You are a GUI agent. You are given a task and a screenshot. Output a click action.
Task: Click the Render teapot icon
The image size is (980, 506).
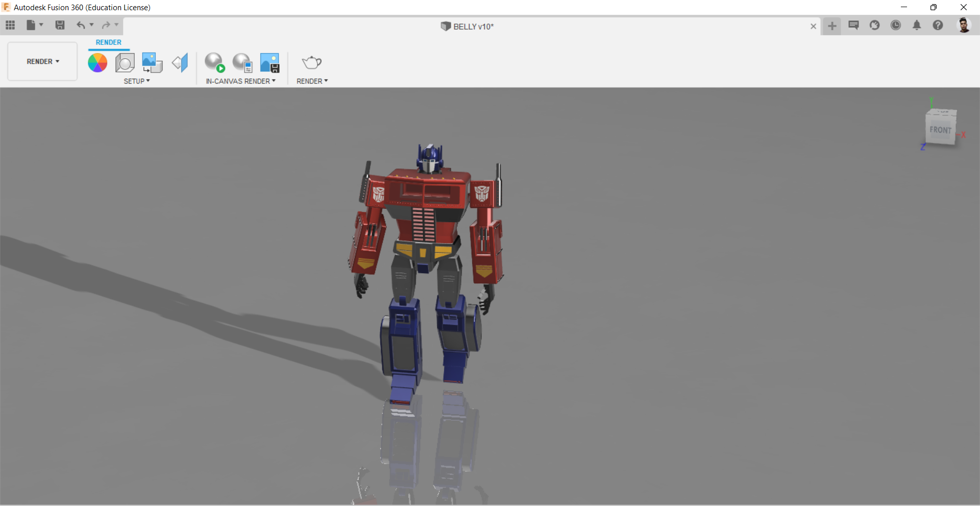pyautogui.click(x=311, y=63)
